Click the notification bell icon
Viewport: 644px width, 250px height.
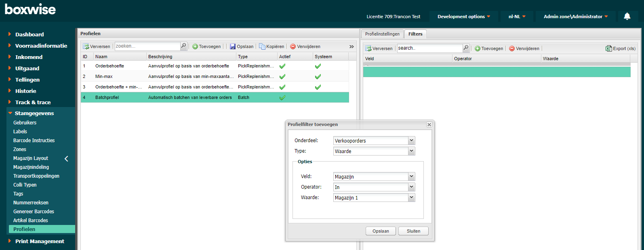click(627, 16)
